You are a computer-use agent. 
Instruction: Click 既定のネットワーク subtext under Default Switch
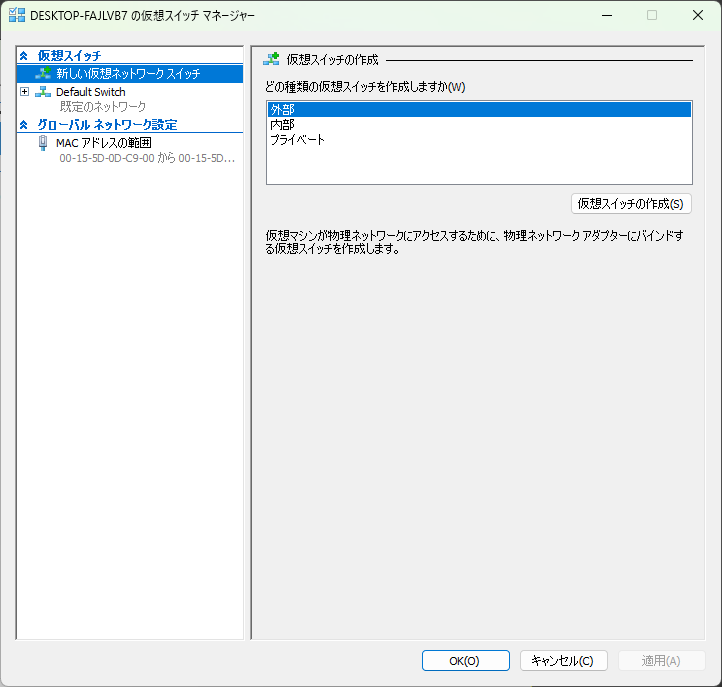click(x=103, y=107)
